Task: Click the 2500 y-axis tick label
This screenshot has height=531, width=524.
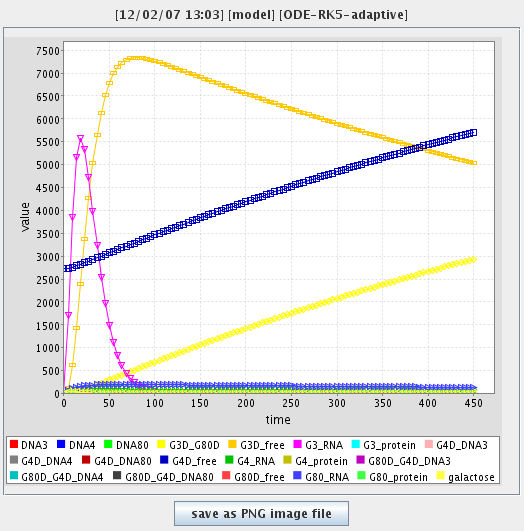Action: click(48, 280)
